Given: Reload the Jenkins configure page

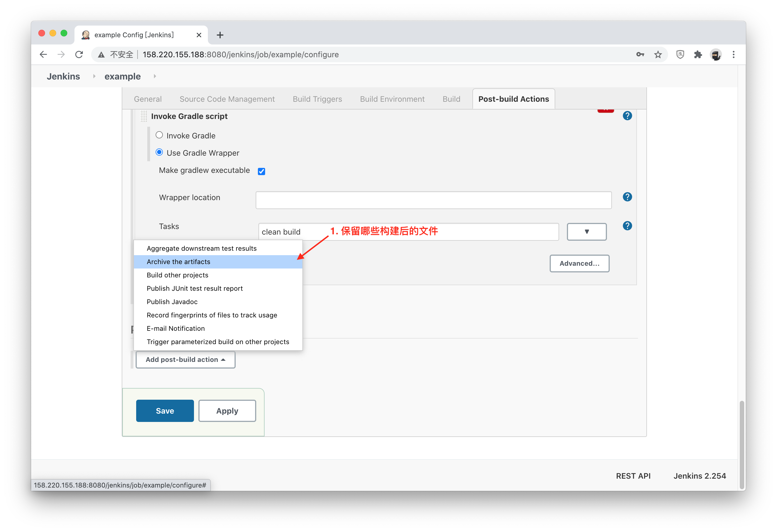Looking at the screenshot, I should tap(79, 54).
